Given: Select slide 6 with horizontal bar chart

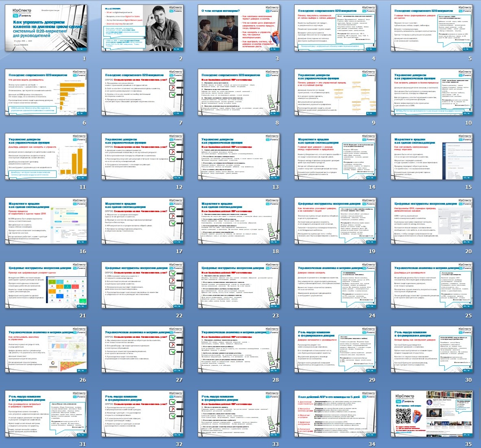Looking at the screenshot, I should (x=46, y=92).
